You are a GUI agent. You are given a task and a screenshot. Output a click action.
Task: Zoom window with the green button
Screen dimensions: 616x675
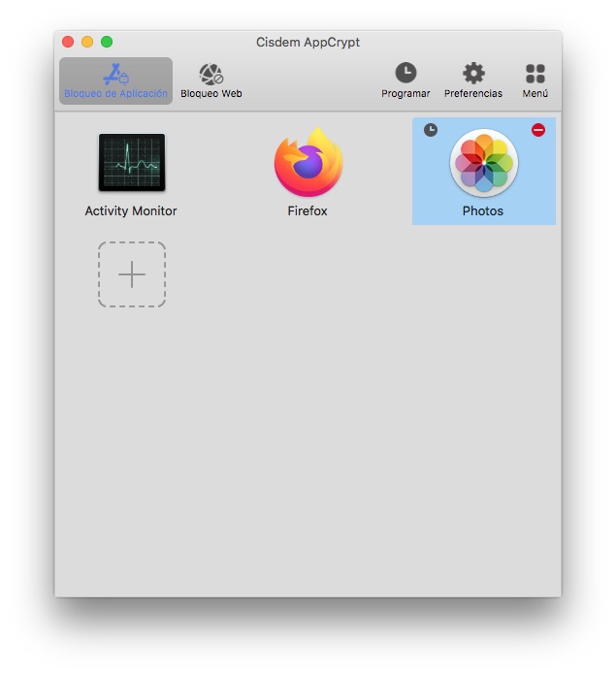pyautogui.click(x=107, y=42)
